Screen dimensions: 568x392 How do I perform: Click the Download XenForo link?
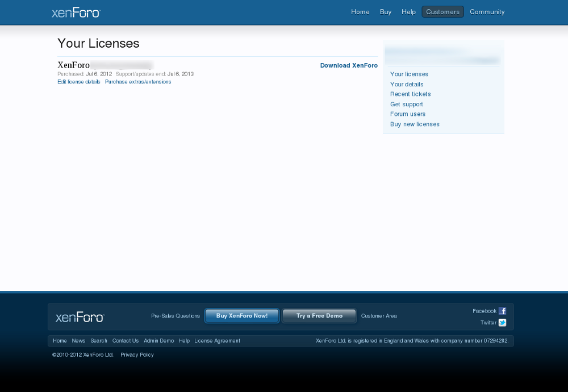tap(349, 65)
